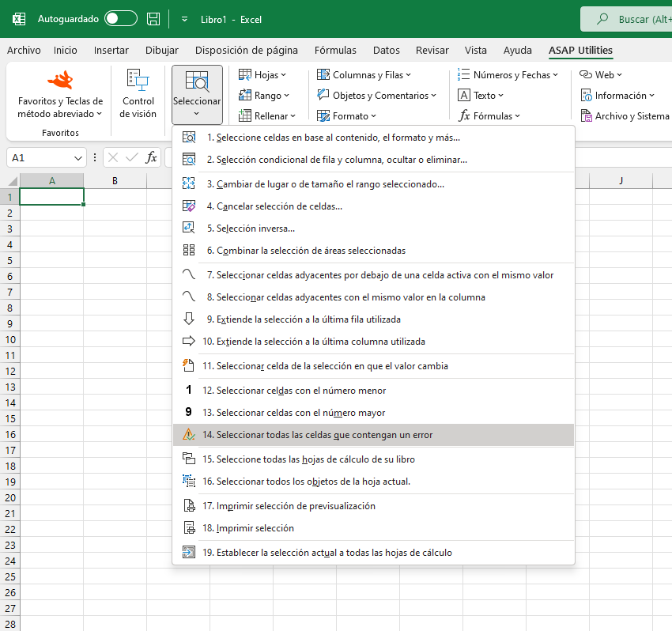Open the Archivo tab
The width and height of the screenshot is (672, 631).
24,50
